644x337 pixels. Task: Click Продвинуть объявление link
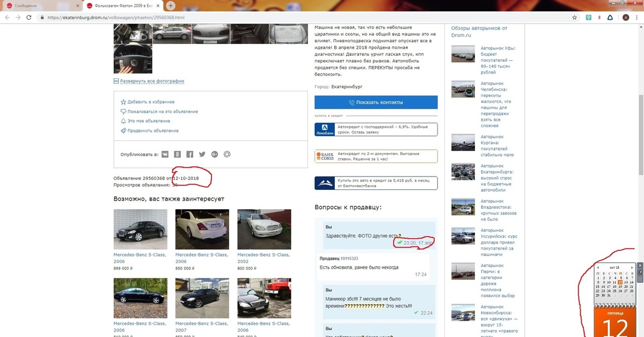tap(153, 131)
